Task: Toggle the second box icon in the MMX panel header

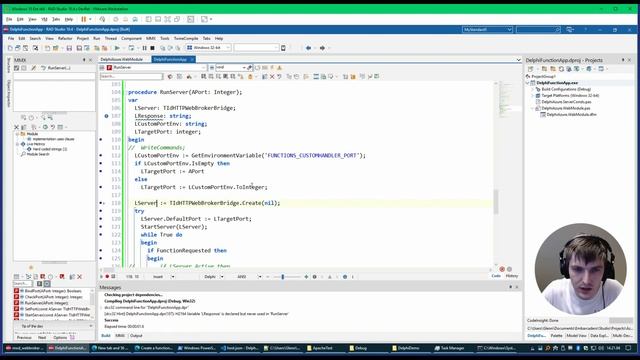Action: coord(24,68)
